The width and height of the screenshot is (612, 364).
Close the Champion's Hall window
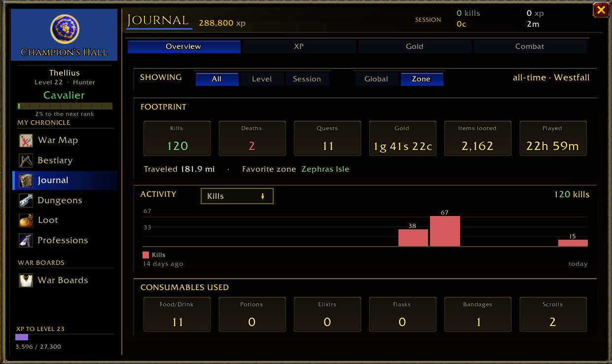click(x=600, y=10)
